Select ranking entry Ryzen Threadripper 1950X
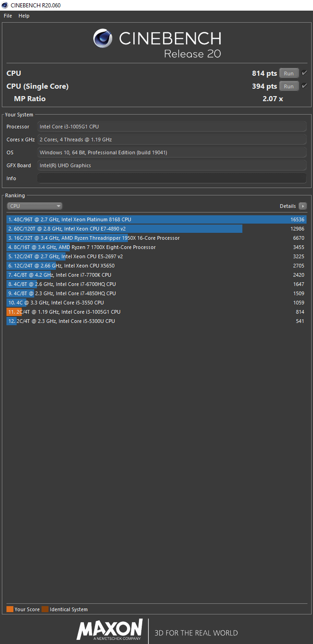 tap(156, 238)
